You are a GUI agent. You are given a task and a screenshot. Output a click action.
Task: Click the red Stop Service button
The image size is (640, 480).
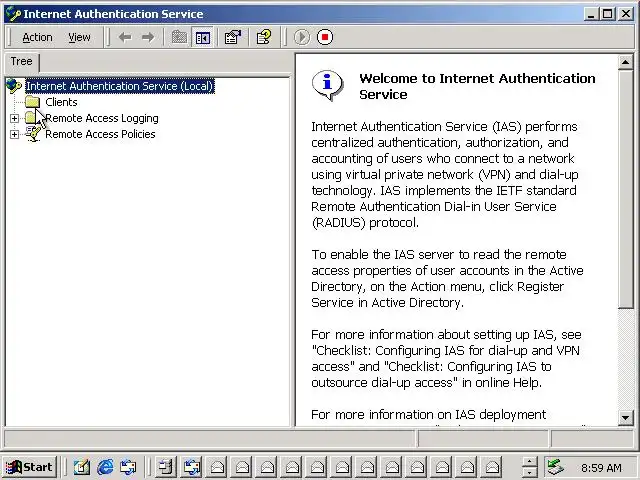coord(325,38)
